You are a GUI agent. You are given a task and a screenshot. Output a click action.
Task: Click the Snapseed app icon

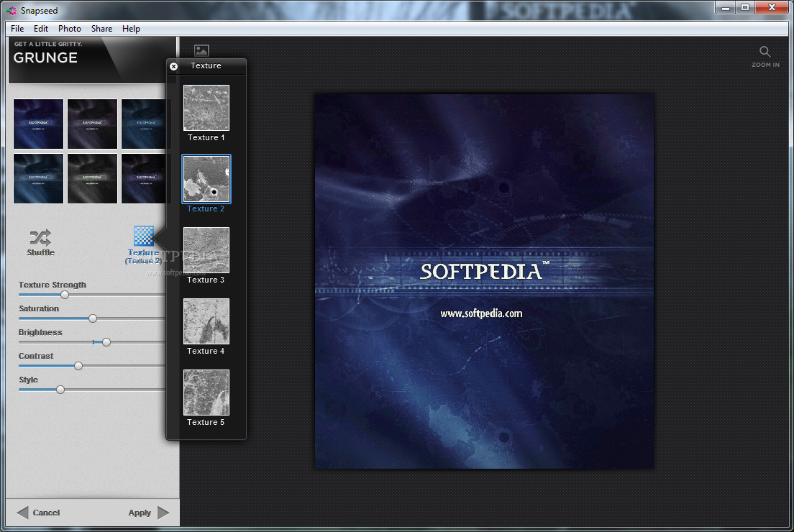[11, 10]
